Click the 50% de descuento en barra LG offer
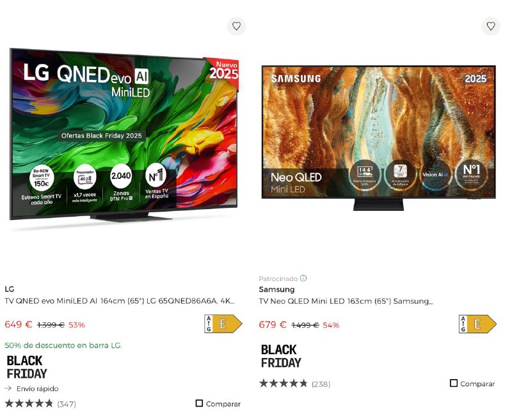 coord(63,345)
